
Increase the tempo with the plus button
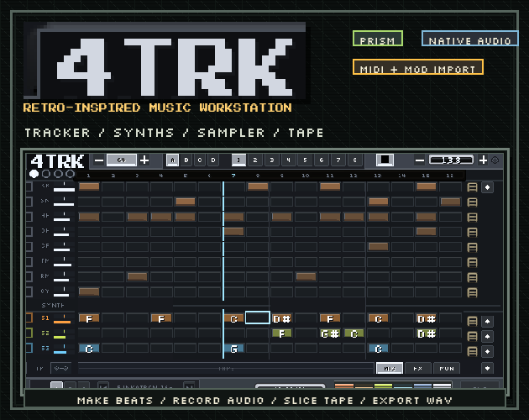click(x=483, y=160)
